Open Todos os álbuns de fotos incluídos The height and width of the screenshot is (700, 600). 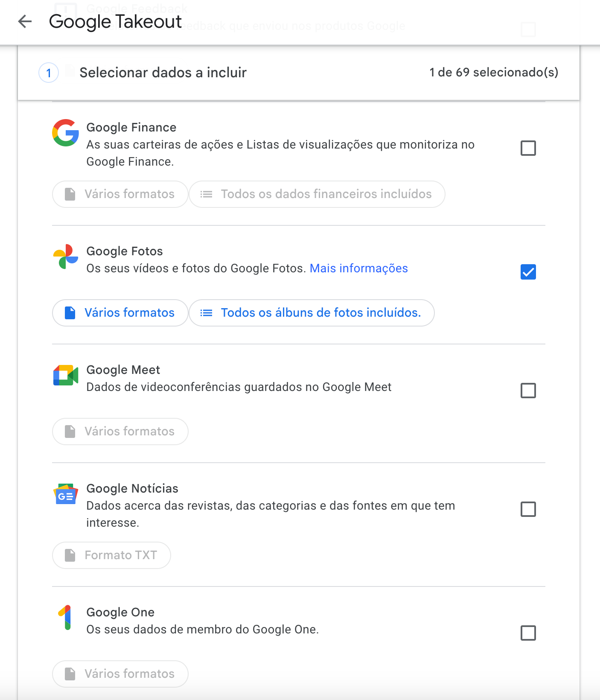coord(312,313)
